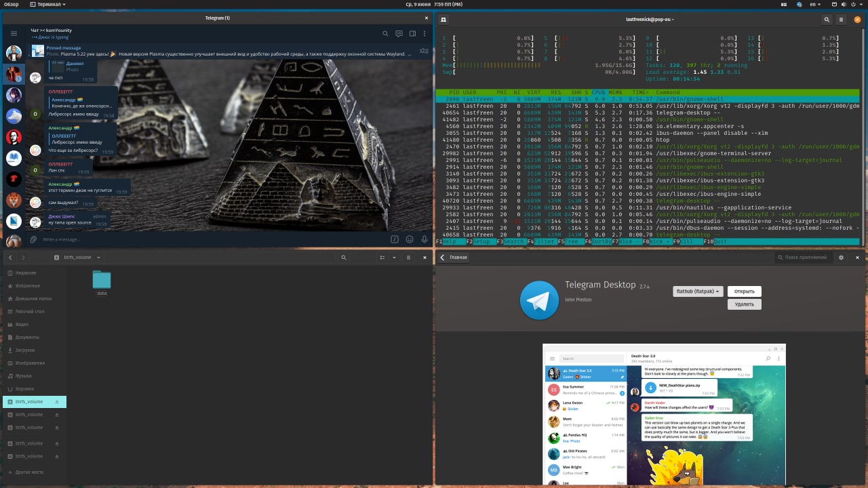
Task: Open Telegram hamburger main menu
Action: [14, 33]
